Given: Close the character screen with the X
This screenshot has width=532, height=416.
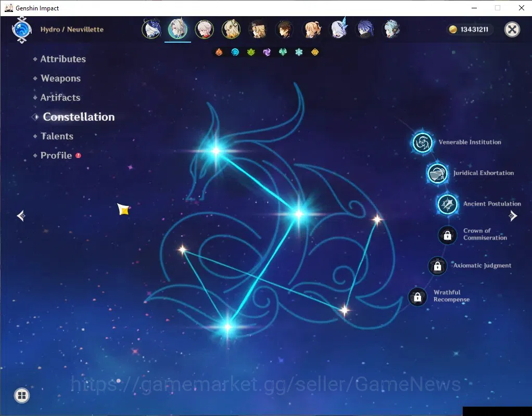Looking at the screenshot, I should (x=512, y=30).
